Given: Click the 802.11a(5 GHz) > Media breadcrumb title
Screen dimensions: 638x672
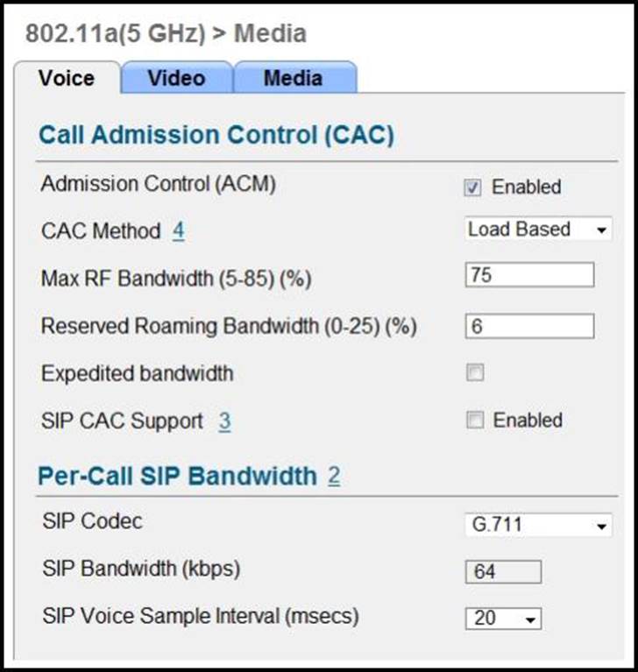Looking at the screenshot, I should [166, 33].
